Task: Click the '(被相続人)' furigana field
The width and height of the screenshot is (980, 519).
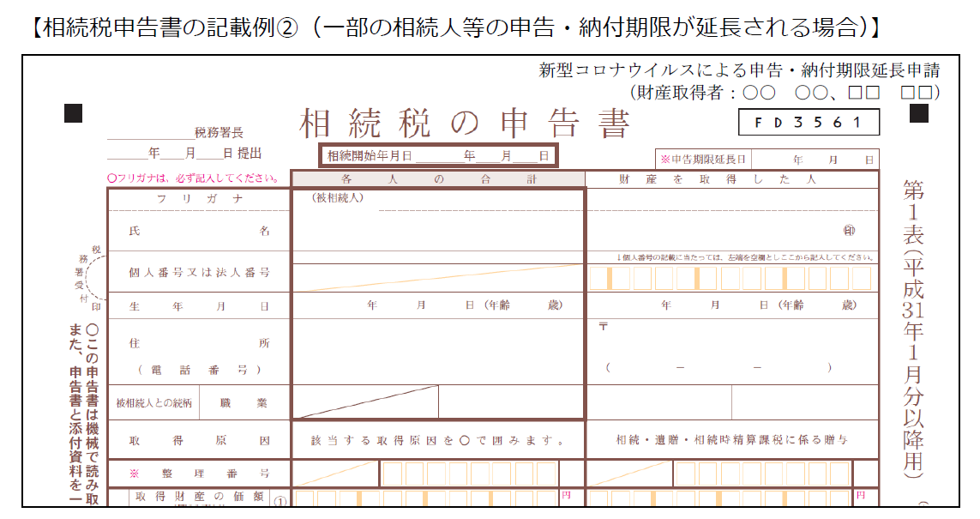Action: click(x=438, y=200)
